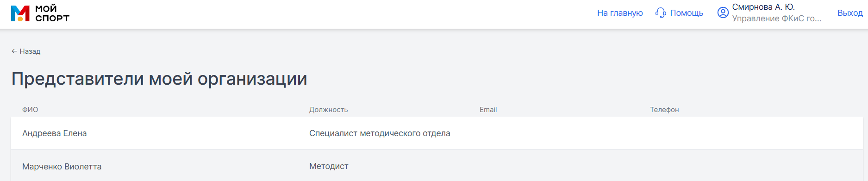Click the headset help icon
This screenshot has height=181, width=868.
coord(661,13)
